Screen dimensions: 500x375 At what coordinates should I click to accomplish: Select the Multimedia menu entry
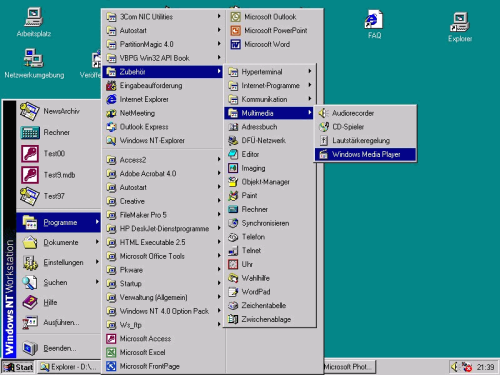pyautogui.click(x=269, y=113)
